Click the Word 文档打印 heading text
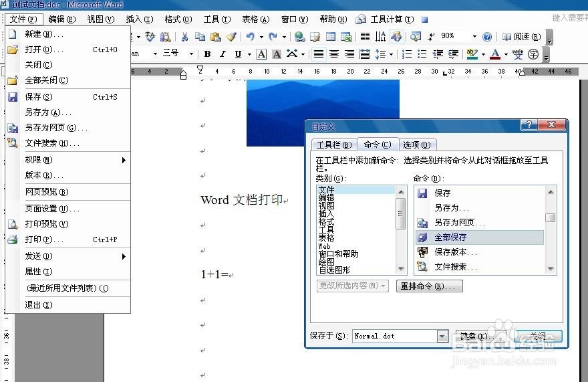588x382 pixels. [242, 200]
